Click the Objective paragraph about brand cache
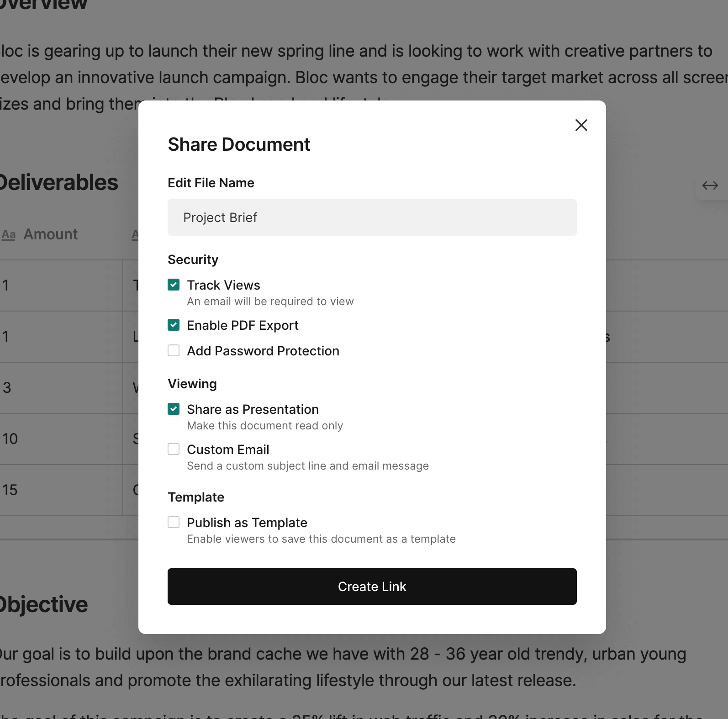Viewport: 728px width, 719px height. coord(343,667)
